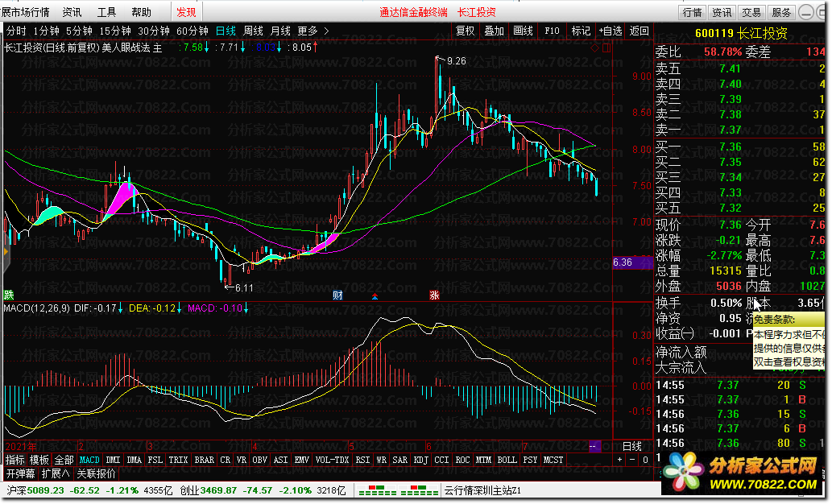Open the 帮助 menu

point(141,11)
